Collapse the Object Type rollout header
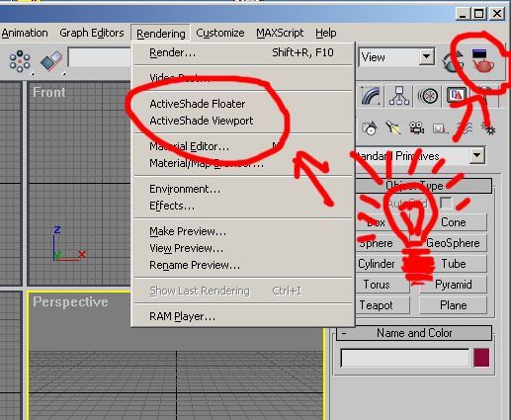Image resolution: width=511 pixels, height=420 pixels. [x=423, y=186]
